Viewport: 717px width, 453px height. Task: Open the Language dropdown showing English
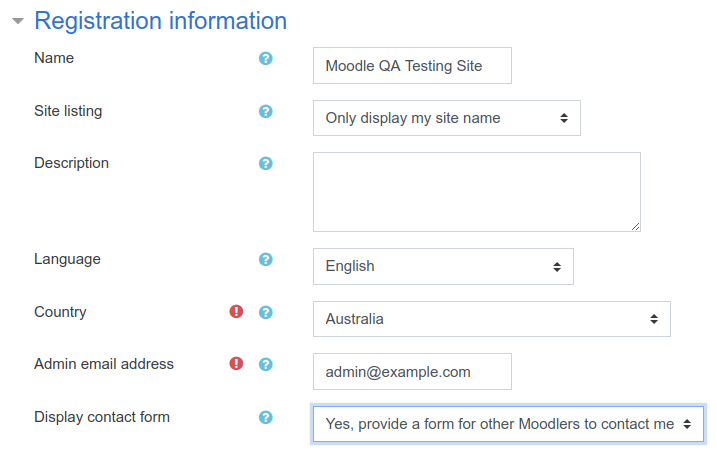point(443,266)
